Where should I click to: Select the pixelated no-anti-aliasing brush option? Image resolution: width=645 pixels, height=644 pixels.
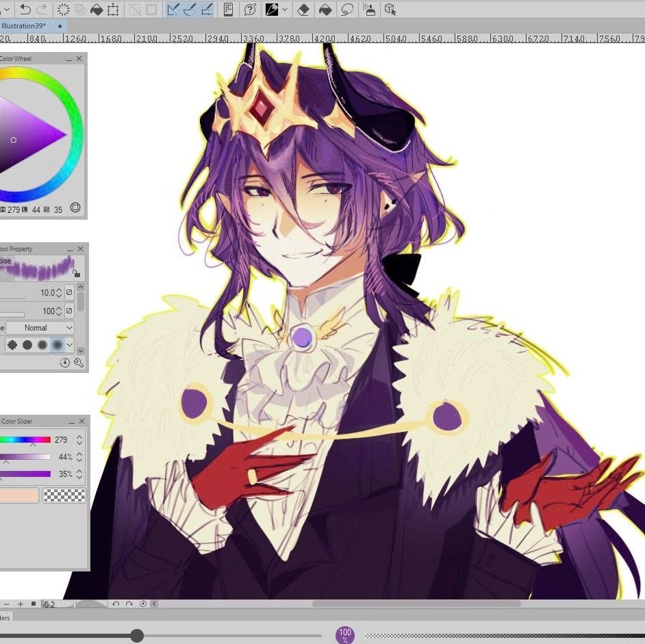click(x=12, y=345)
